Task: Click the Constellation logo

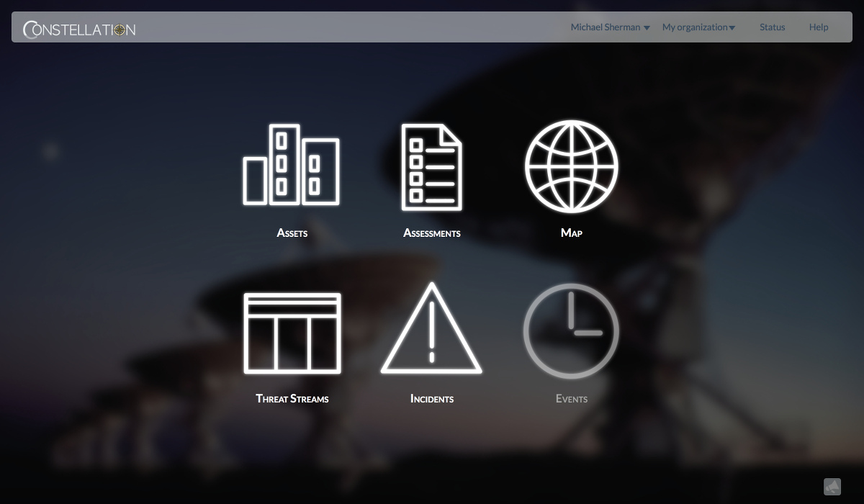Action: 78,29
